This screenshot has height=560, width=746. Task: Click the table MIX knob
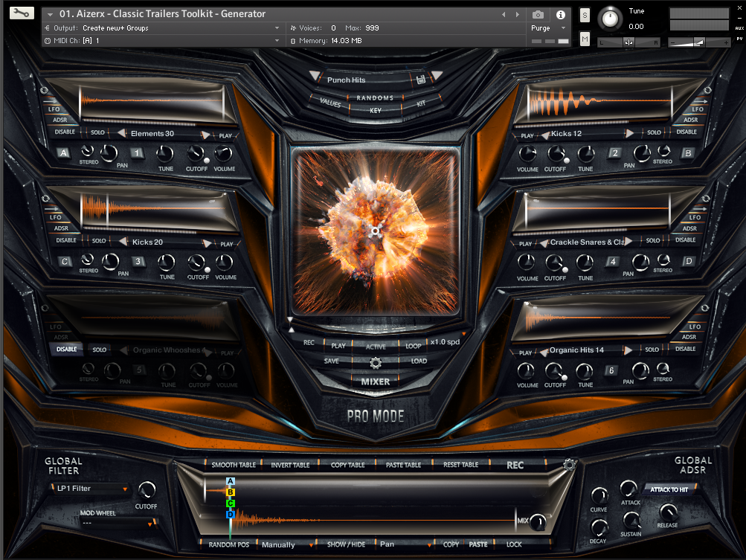point(538,522)
